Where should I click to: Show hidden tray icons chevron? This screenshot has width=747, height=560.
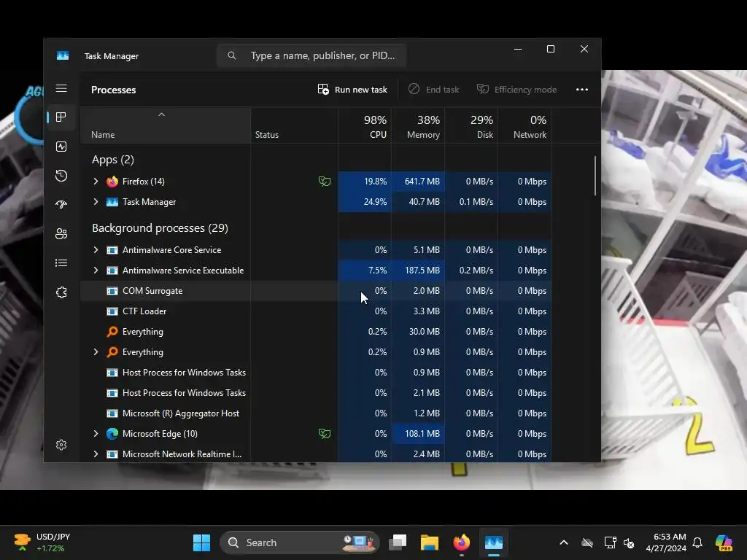[x=564, y=542]
